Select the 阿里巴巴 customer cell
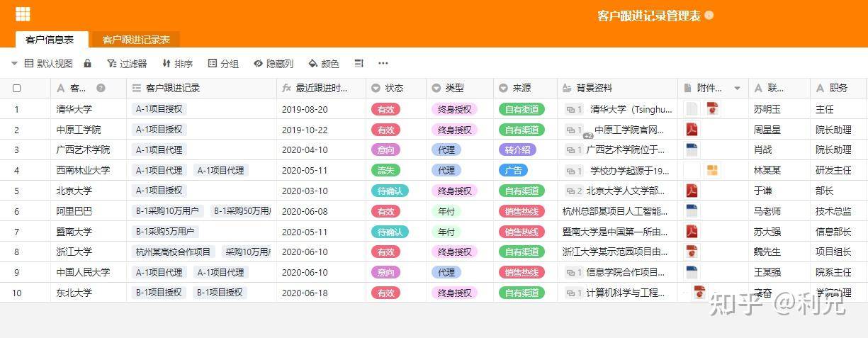This screenshot has height=338, width=868. pyautogui.click(x=89, y=211)
